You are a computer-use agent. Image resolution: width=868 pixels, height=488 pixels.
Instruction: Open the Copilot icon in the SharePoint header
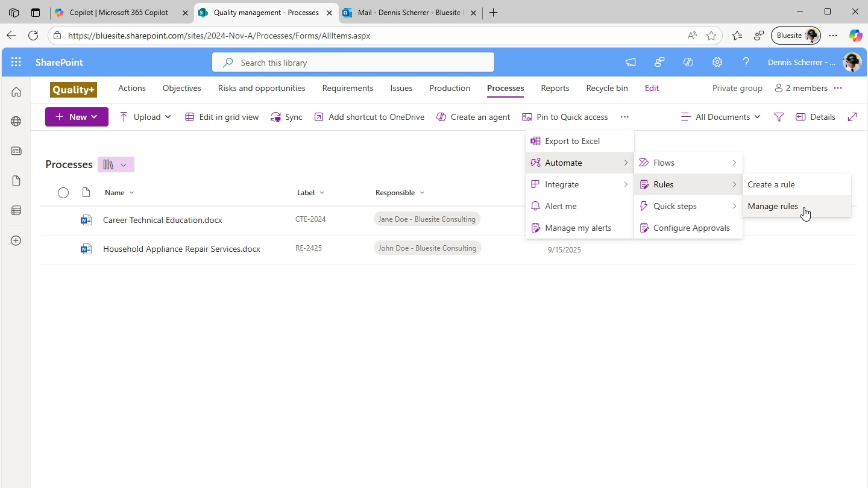click(x=688, y=62)
